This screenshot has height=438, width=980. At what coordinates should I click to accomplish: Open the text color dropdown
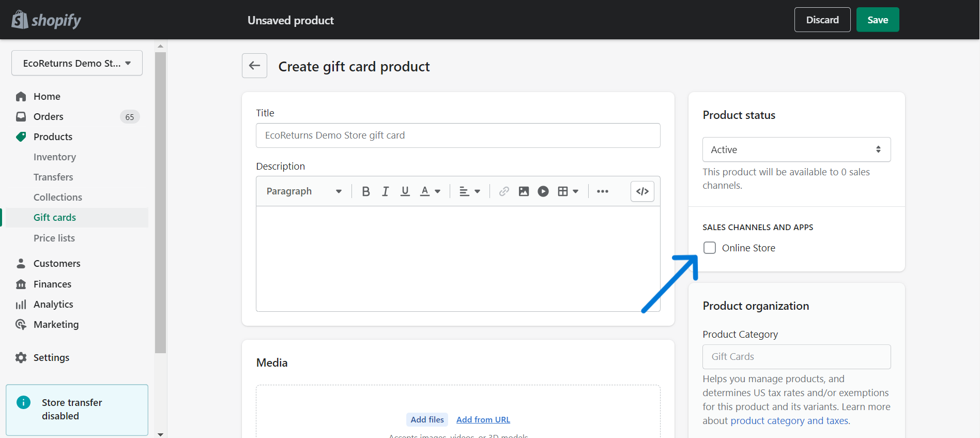[430, 191]
